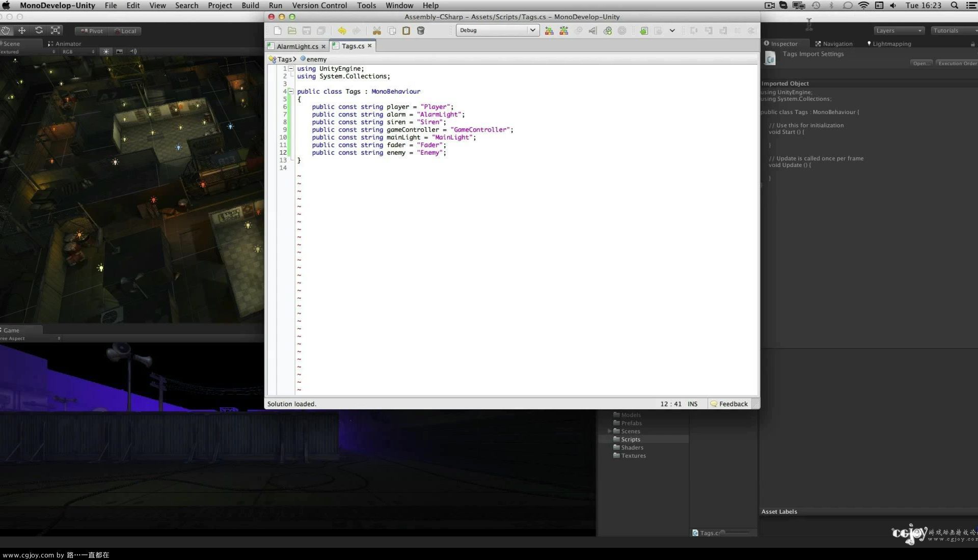Select the Version Control menu
The image size is (978, 560).
coord(320,6)
